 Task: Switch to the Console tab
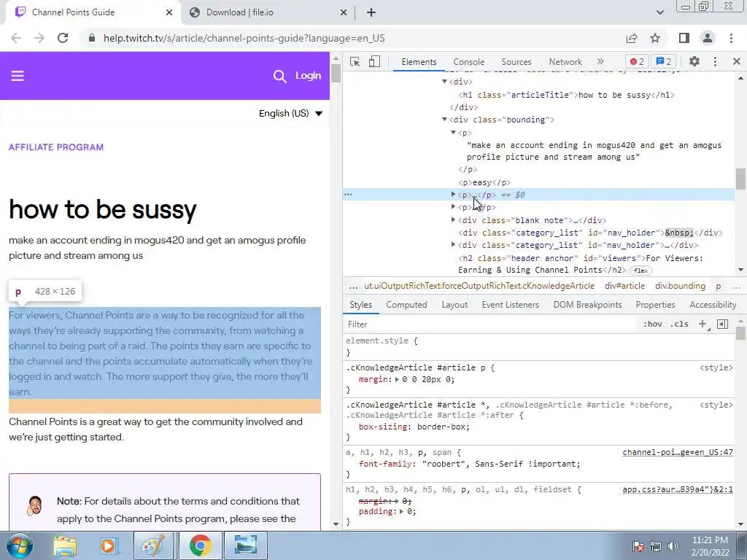469,62
